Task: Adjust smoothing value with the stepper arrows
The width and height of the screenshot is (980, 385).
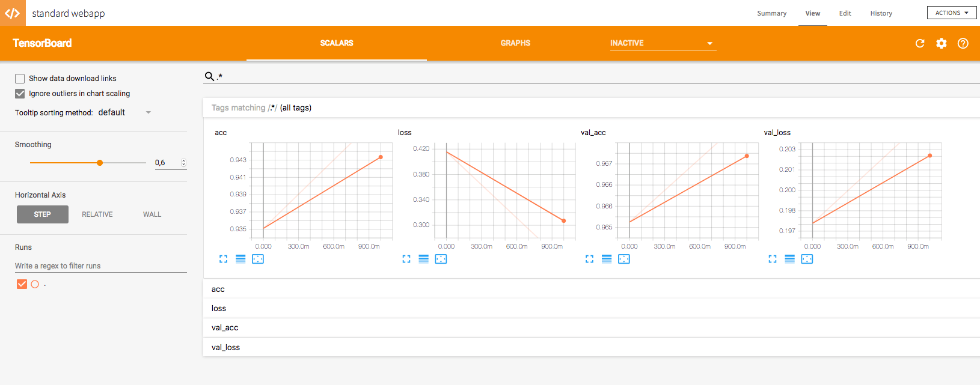Action: (184, 163)
